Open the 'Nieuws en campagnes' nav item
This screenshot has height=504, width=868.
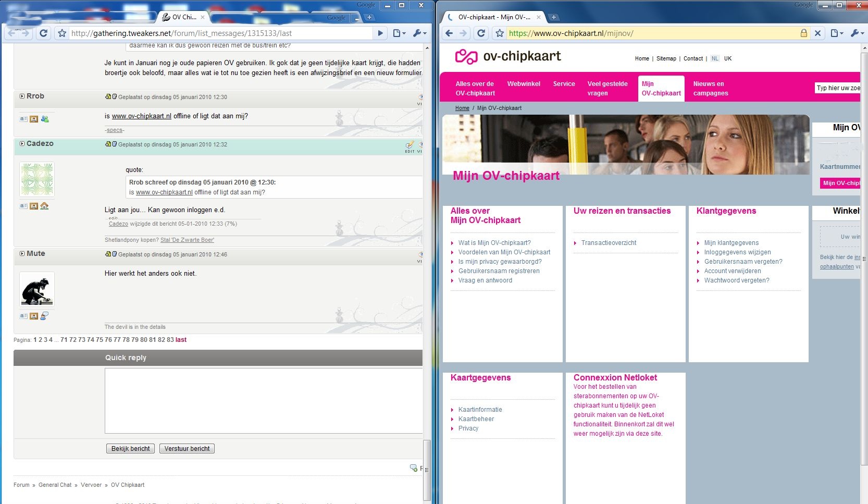[x=711, y=89]
